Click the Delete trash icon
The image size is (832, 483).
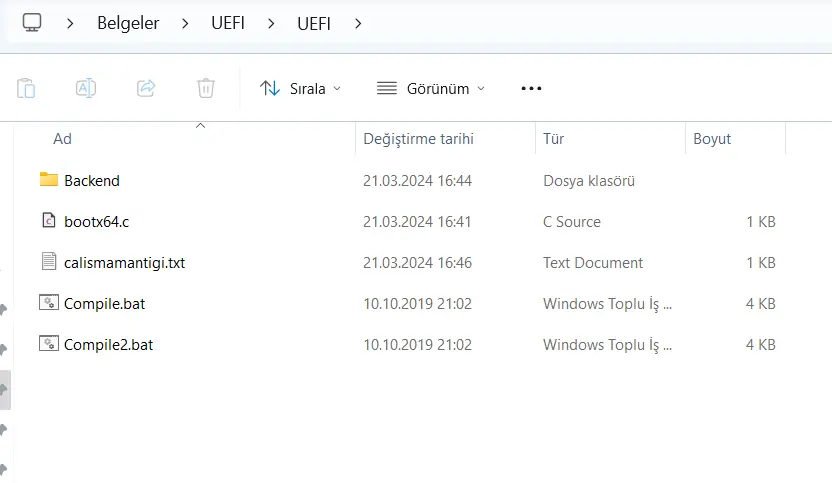[x=206, y=88]
